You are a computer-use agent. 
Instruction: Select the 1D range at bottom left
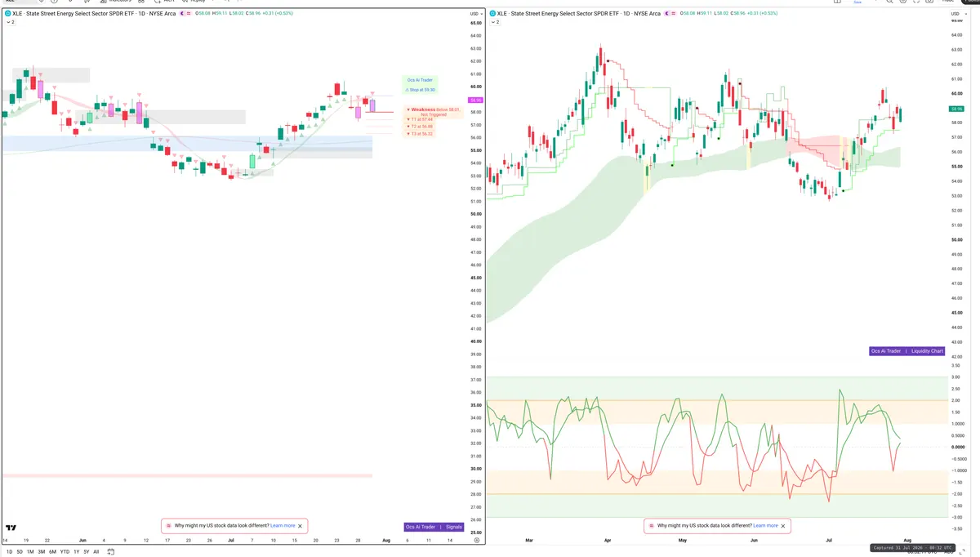(9, 552)
